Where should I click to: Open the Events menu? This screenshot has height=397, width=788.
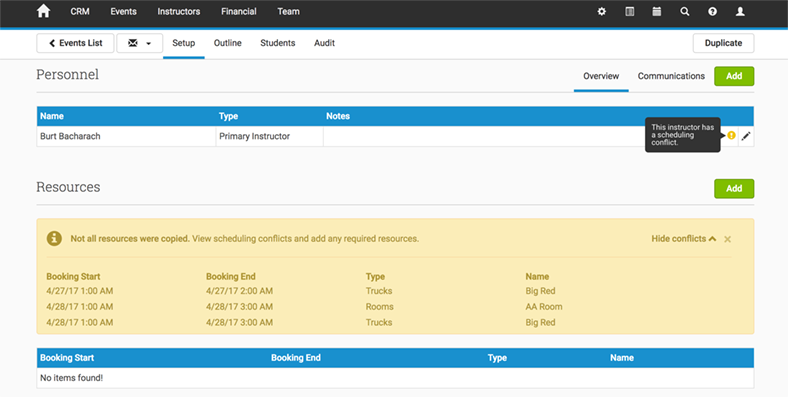124,11
